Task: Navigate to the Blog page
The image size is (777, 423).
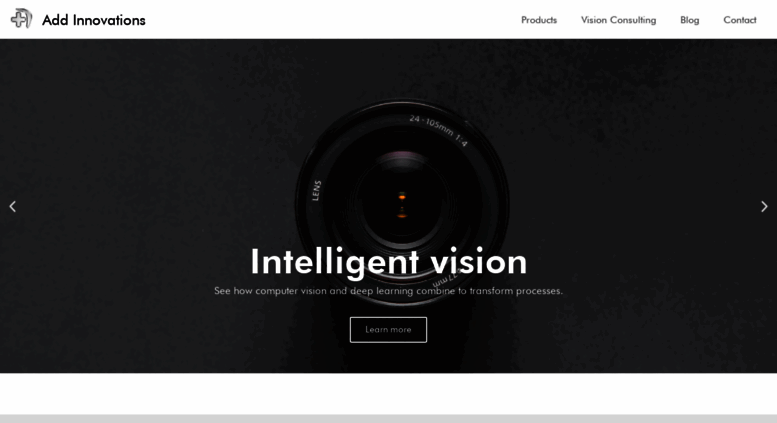Action: pyautogui.click(x=689, y=20)
